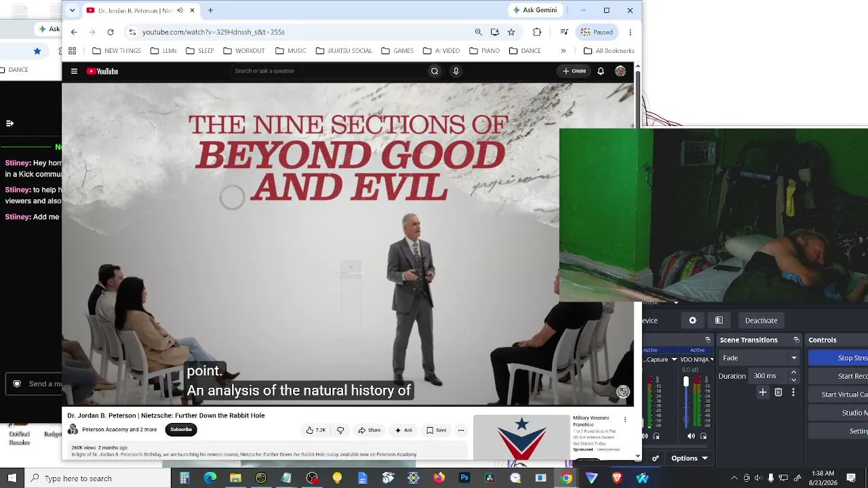Open YouTube notifications bell
The height and width of the screenshot is (488, 868).
(601, 71)
